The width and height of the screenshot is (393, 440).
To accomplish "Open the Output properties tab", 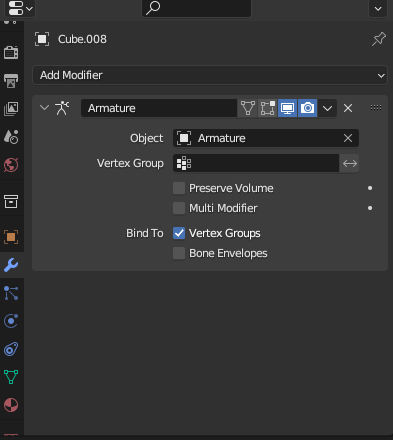I will coord(11,80).
